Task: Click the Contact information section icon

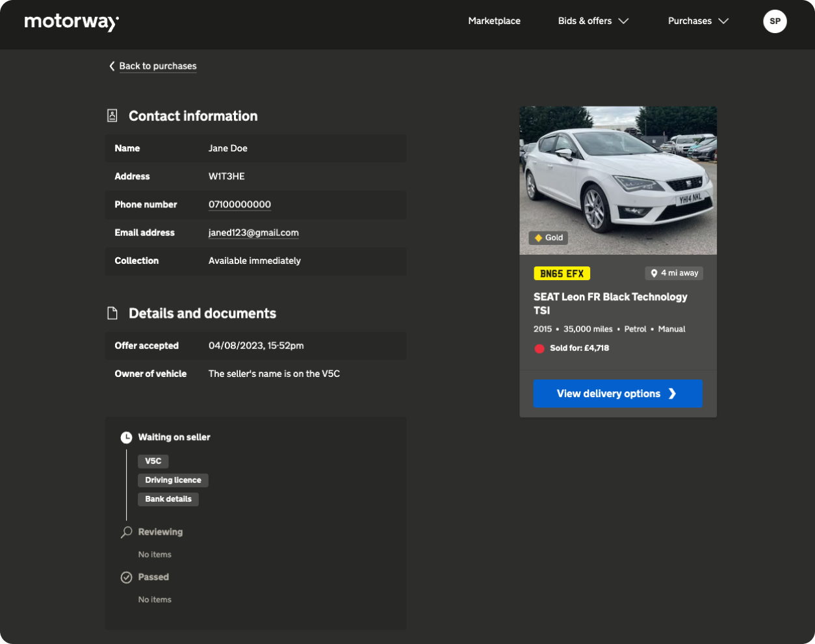Action: tap(112, 116)
